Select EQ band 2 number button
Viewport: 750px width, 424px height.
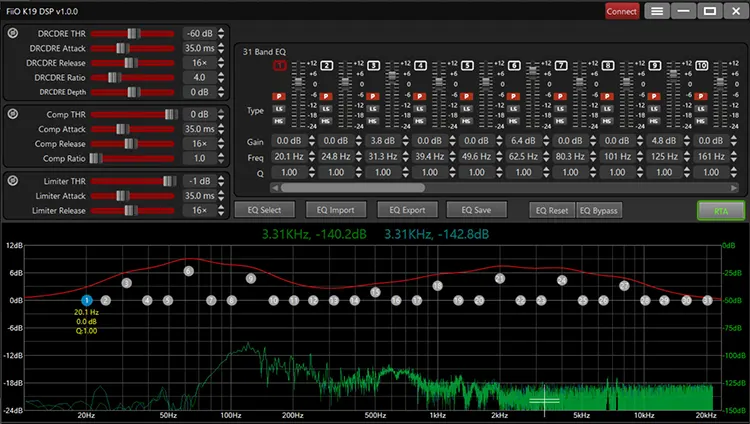(x=327, y=66)
